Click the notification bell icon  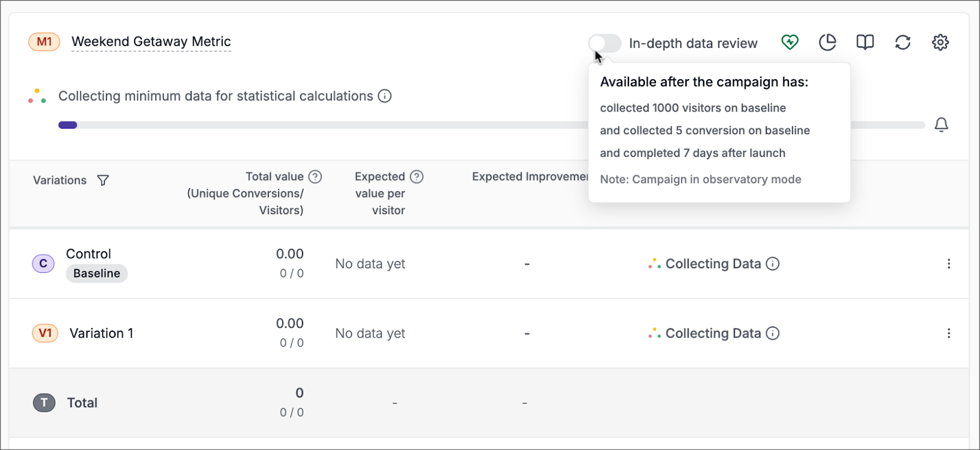coord(941,125)
